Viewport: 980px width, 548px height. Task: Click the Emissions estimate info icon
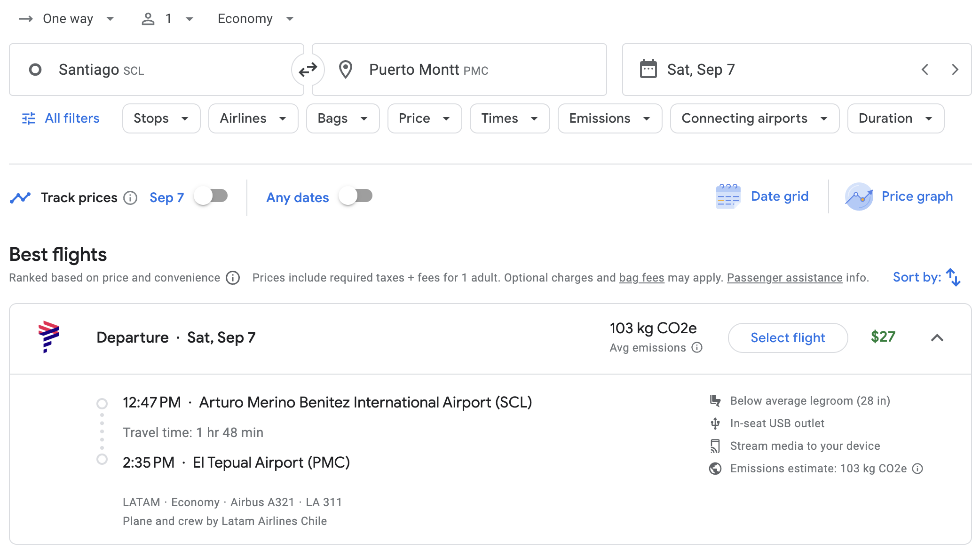917,469
